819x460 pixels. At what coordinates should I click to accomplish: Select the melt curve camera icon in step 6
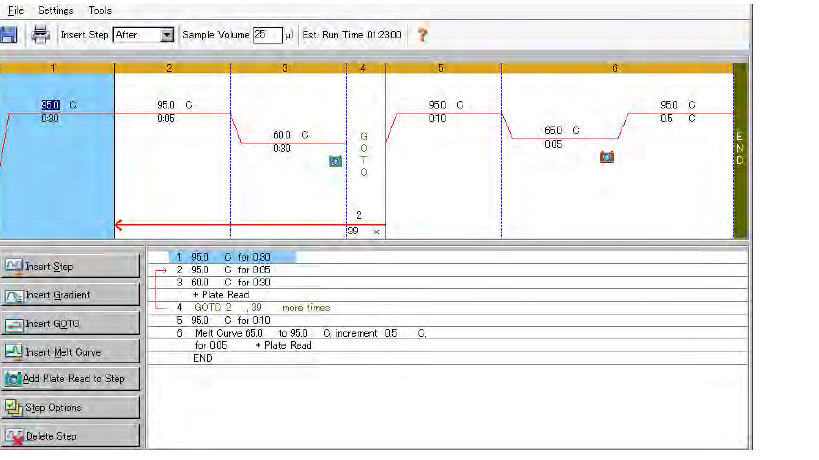(x=607, y=157)
